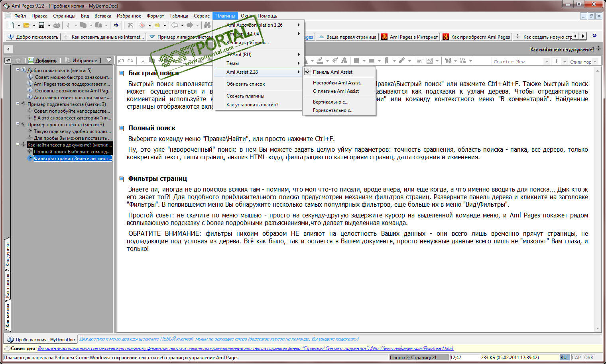Click the yellow sticky note icon
Screen dimensions: 606x364
[x=157, y=25]
